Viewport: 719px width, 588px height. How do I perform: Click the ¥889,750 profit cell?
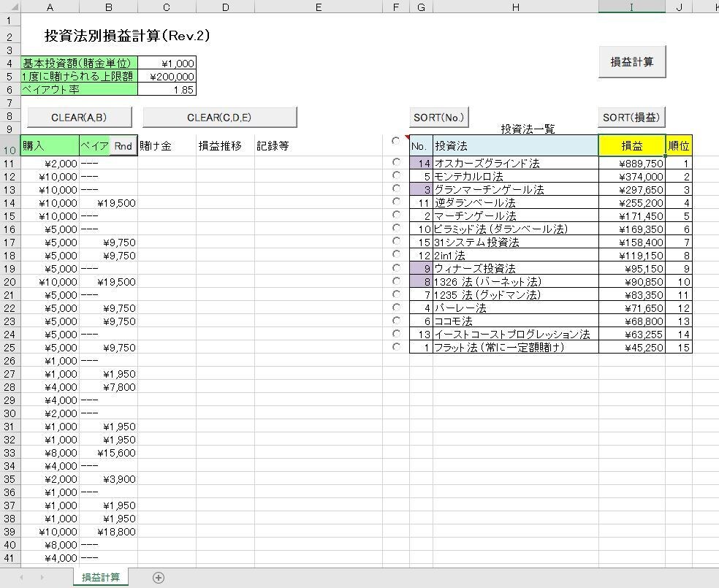point(632,163)
